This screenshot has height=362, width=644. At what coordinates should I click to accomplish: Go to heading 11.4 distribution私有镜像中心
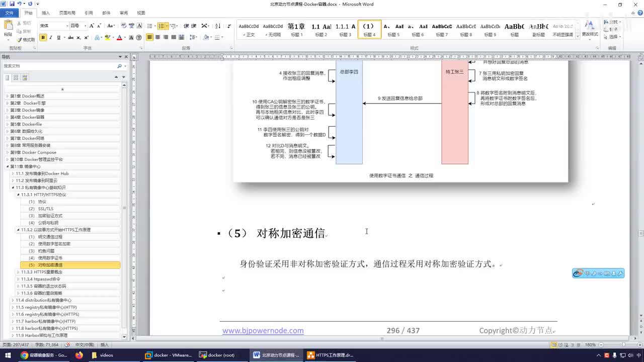(43, 300)
